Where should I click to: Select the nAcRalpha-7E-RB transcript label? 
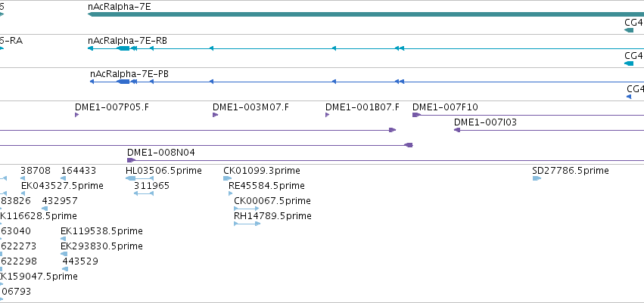(127, 41)
